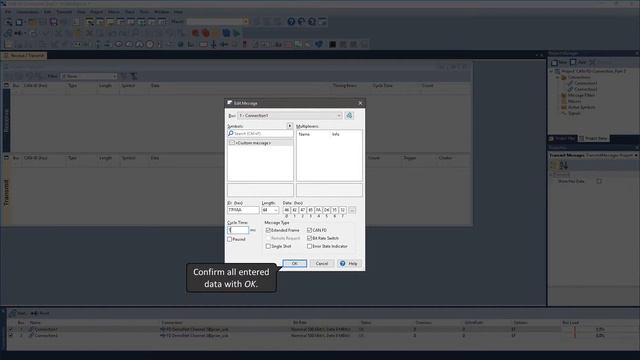Viewport: 640px width, 360px height.
Task: Click the connection settings icon beside Bus dropdown
Action: coord(349,116)
